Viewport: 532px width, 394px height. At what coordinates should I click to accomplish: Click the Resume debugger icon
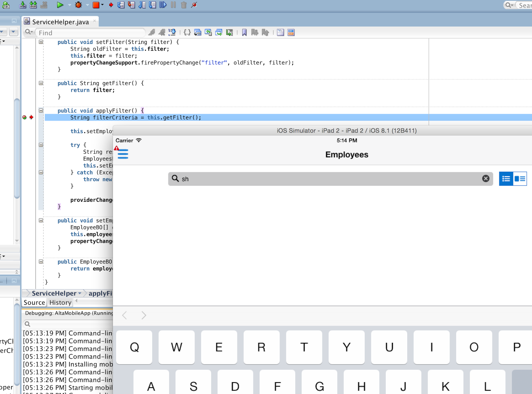pos(163,5)
